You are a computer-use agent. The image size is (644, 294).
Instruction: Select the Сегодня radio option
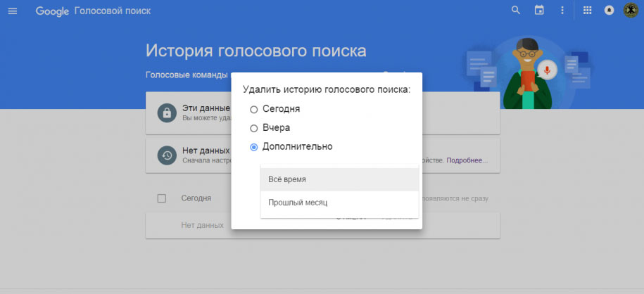254,110
